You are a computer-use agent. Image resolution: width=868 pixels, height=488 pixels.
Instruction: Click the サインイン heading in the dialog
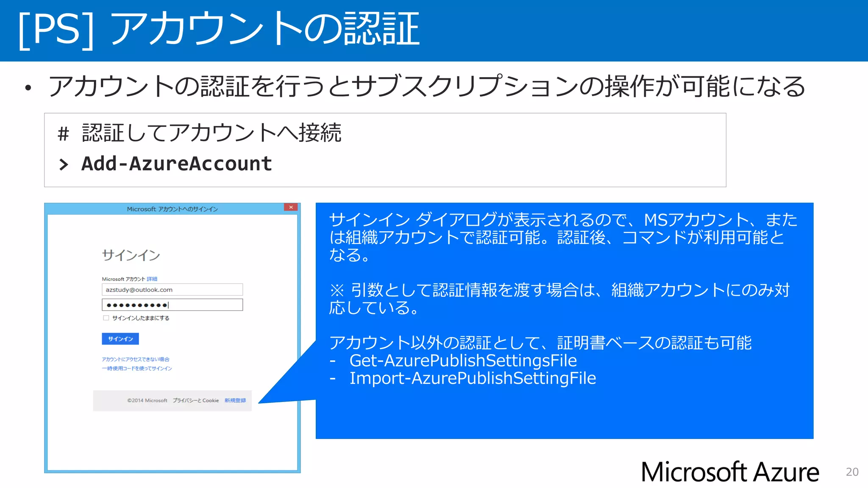click(x=131, y=255)
